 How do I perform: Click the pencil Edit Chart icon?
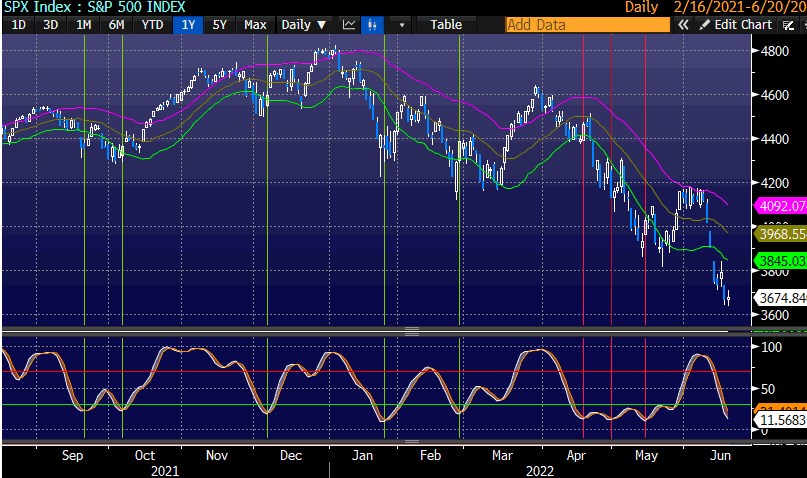(x=704, y=24)
